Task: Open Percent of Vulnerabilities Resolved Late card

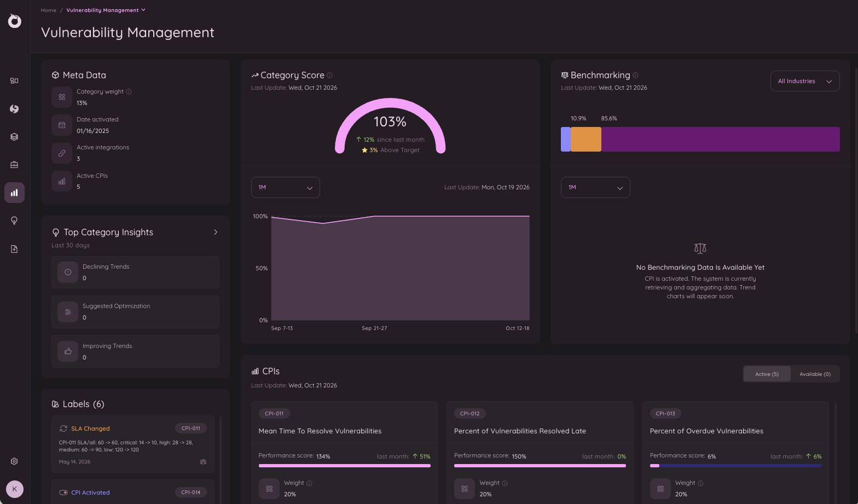Action: click(540, 453)
